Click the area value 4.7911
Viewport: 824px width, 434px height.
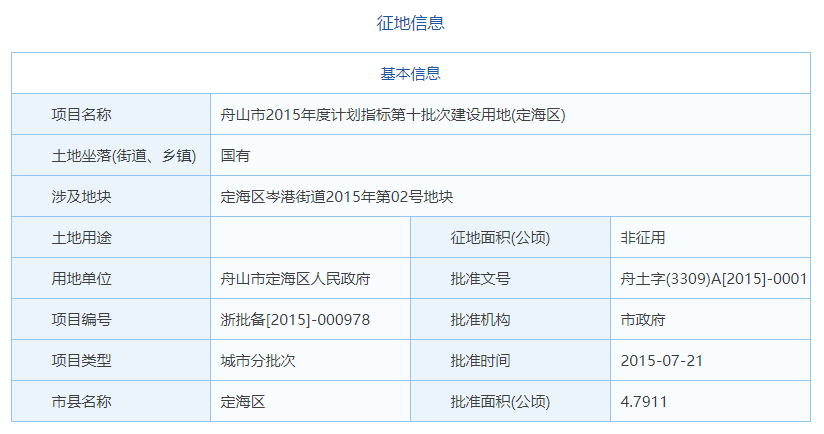(x=644, y=401)
